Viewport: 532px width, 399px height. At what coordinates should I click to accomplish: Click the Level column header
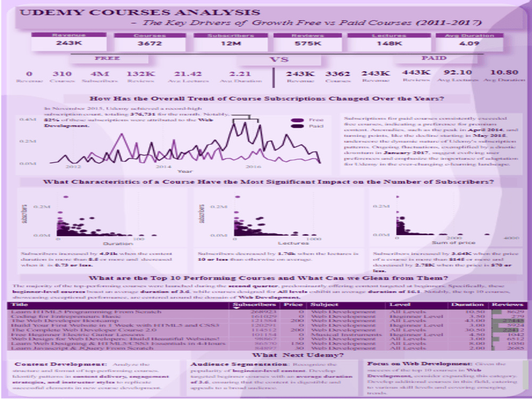(x=400, y=304)
